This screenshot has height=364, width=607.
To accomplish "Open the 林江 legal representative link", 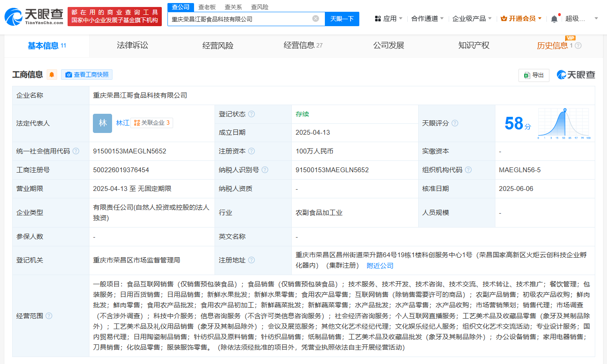I will (x=123, y=123).
